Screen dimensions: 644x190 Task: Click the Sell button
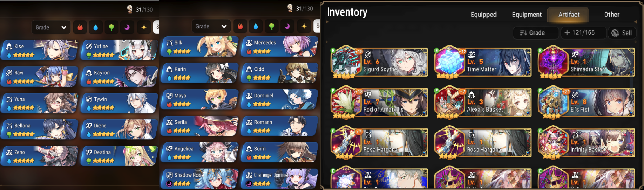[622, 33]
